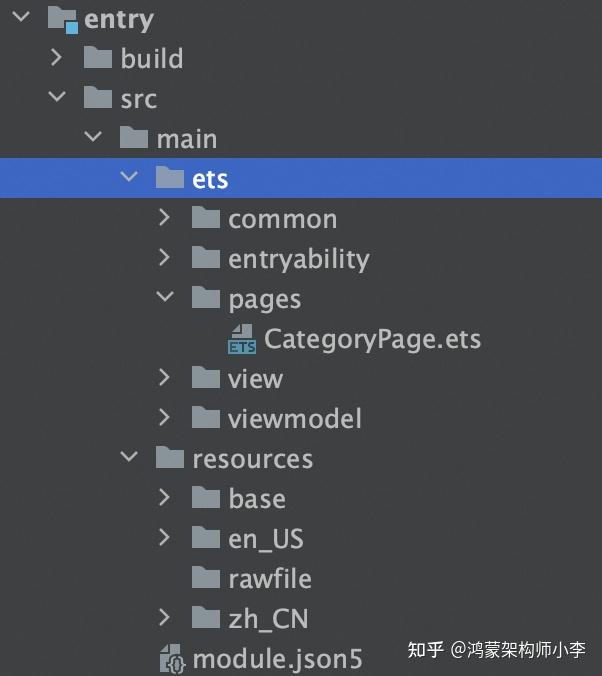The width and height of the screenshot is (602, 676).
Task: Click the rawfile folder icon
Action: 206,578
